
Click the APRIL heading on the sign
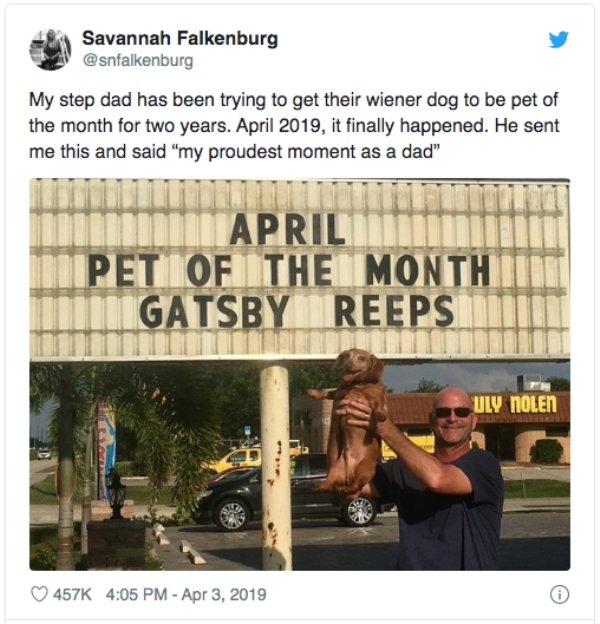pyautogui.click(x=287, y=229)
